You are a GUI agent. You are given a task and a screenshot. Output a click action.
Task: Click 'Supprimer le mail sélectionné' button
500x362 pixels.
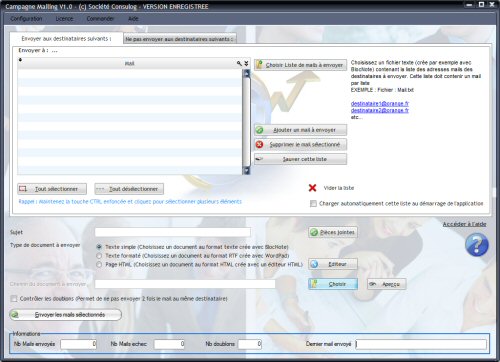[300, 144]
